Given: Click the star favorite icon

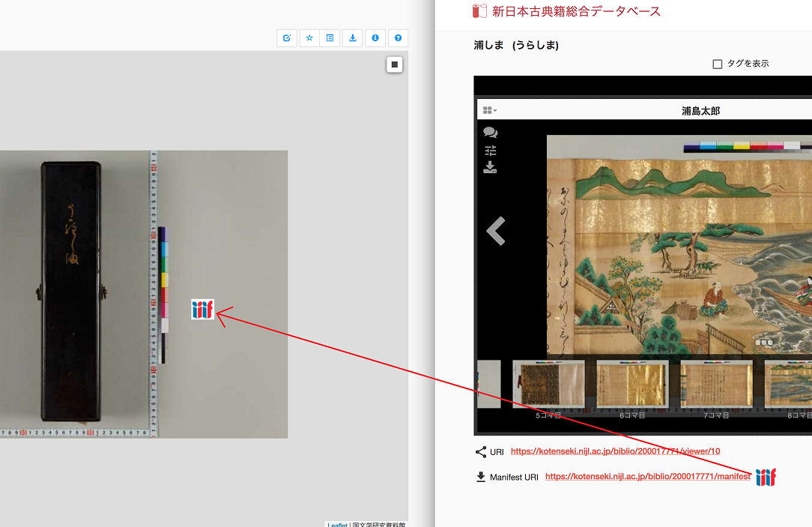Looking at the screenshot, I should 309,37.
